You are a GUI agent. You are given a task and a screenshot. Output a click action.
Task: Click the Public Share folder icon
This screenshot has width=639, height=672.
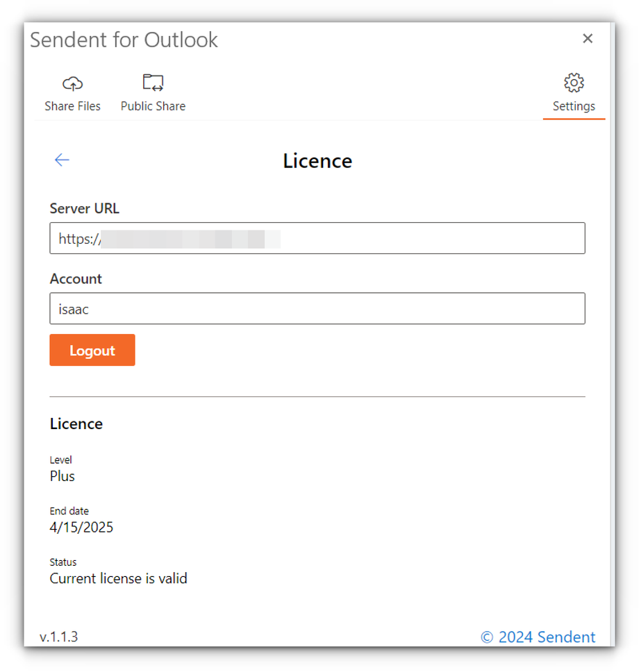pos(153,83)
